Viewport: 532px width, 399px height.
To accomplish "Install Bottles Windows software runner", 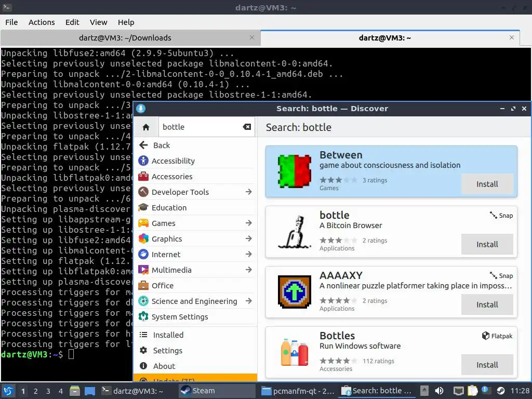I will click(x=487, y=365).
